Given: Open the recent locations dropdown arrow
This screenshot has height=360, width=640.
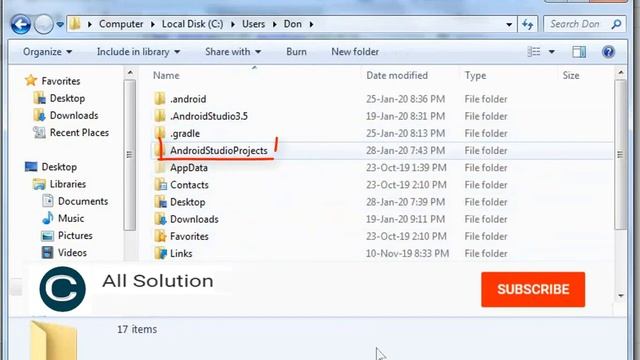Looking at the screenshot, I should click(60, 24).
